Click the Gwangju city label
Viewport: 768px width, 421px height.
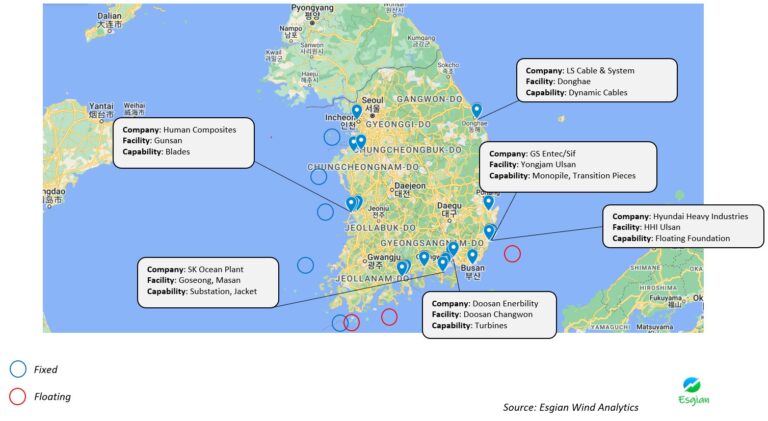point(384,260)
